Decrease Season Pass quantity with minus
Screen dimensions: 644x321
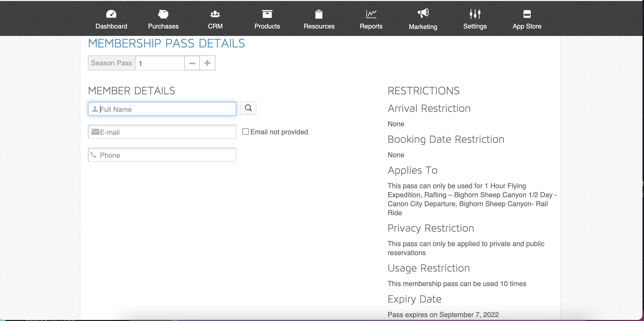click(x=192, y=63)
